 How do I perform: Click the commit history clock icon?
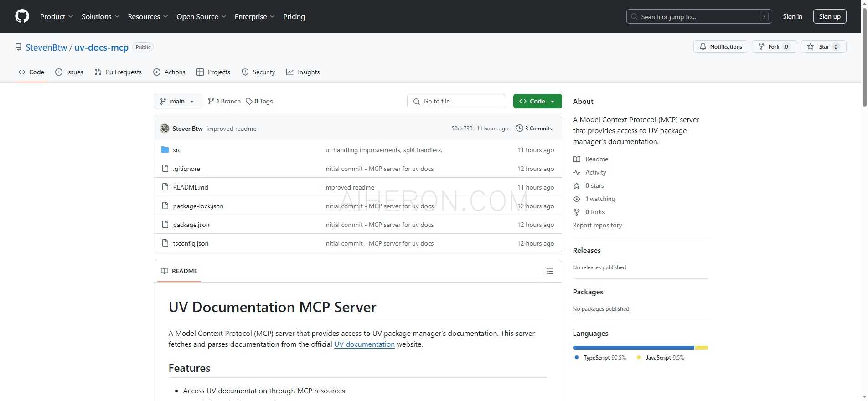point(519,128)
